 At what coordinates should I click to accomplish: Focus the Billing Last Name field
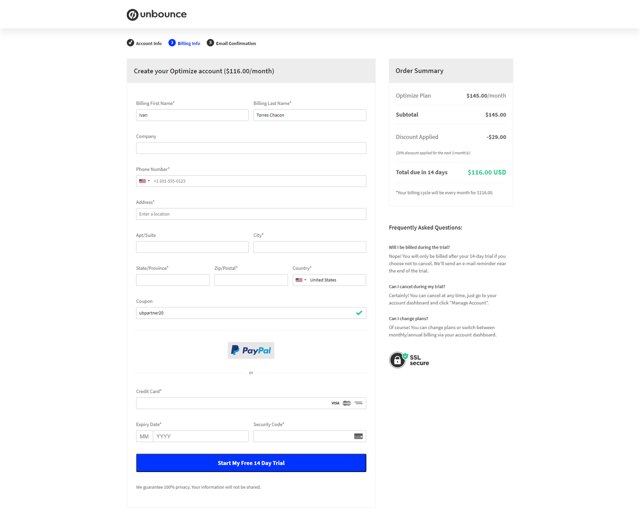point(310,115)
